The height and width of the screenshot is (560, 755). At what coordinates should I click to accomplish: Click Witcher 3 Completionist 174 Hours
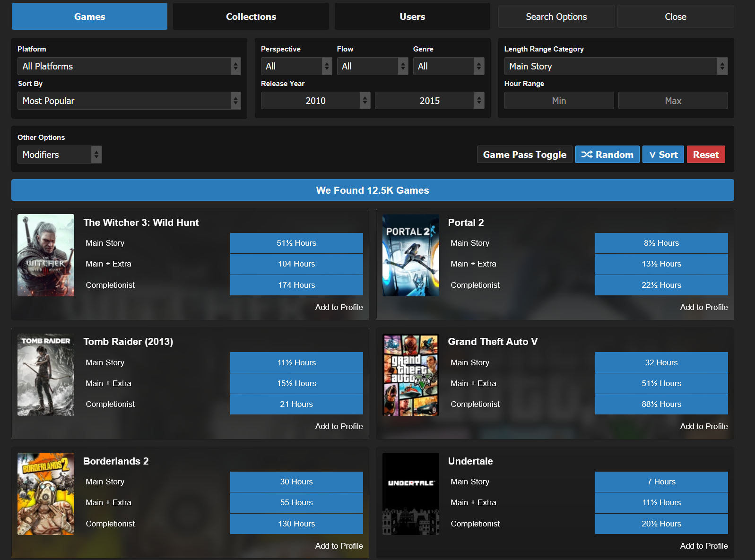point(296,285)
